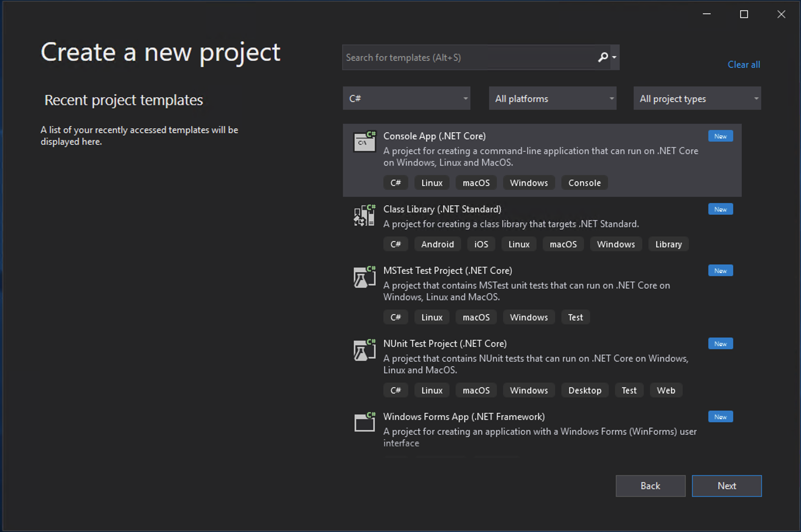Click the Clear all link
This screenshot has width=801, height=532.
[x=743, y=65]
